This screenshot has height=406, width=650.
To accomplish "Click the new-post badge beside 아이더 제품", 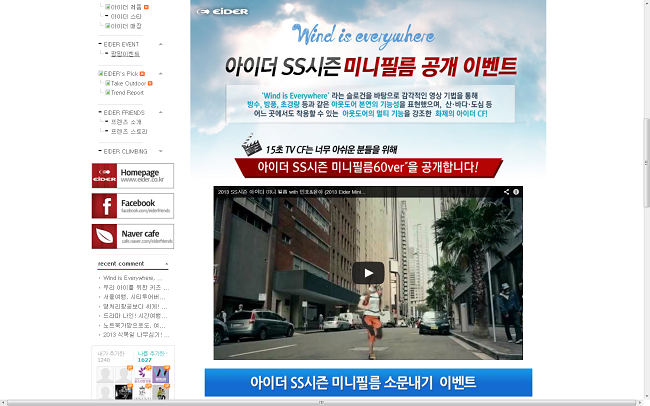I will tap(146, 7).
